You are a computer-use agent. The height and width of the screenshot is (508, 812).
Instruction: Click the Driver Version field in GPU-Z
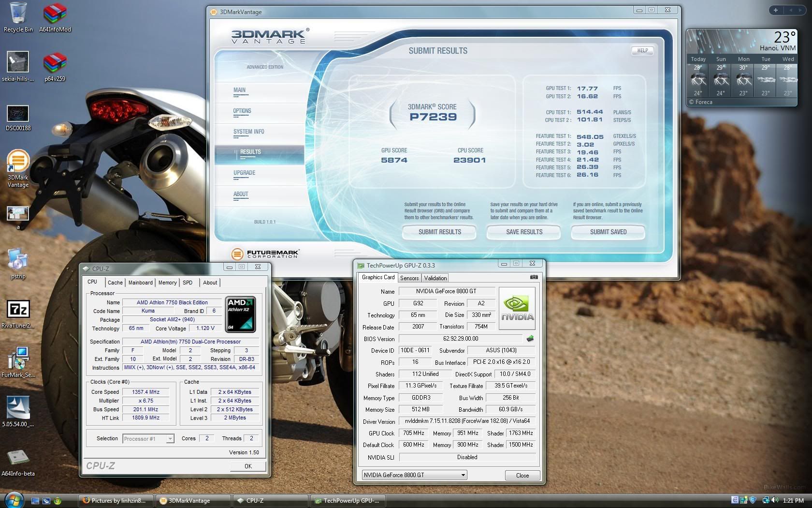pyautogui.click(x=467, y=421)
